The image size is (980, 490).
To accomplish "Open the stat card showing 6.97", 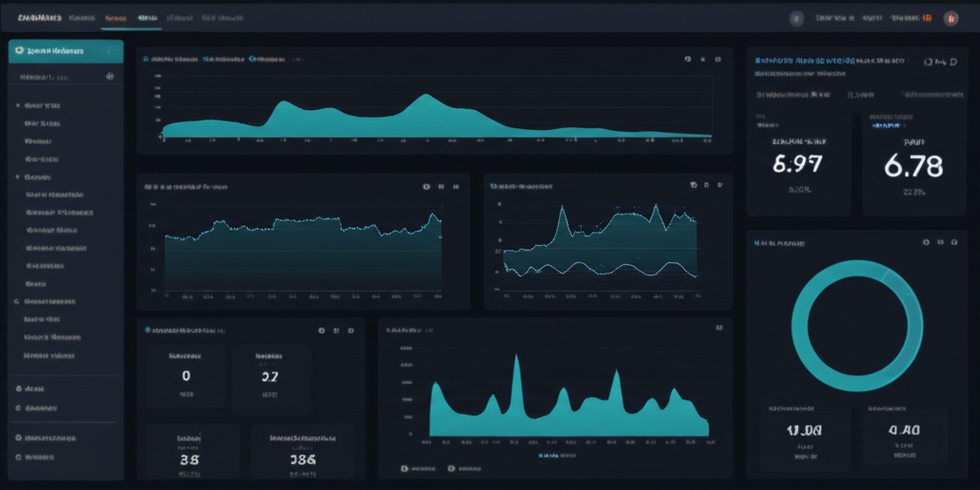I will (797, 163).
